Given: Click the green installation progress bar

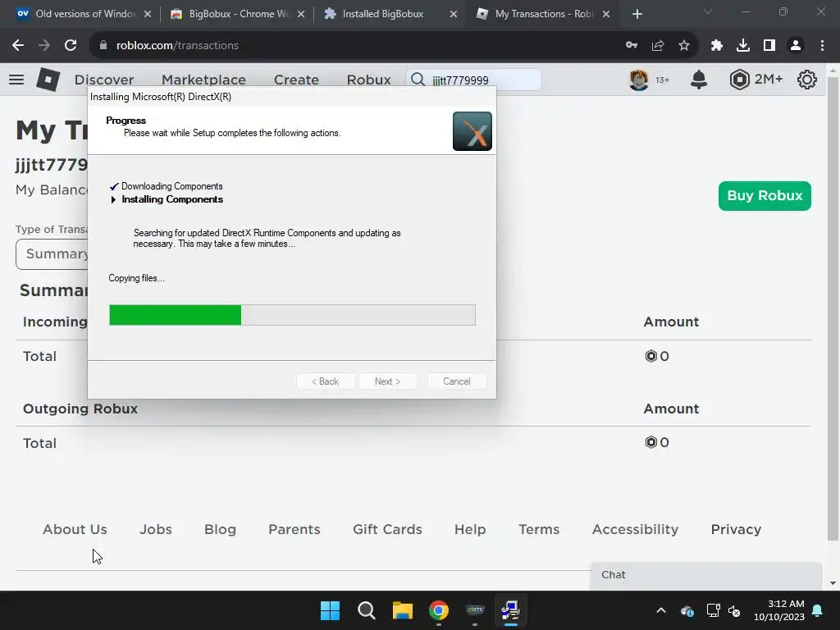Looking at the screenshot, I should [176, 315].
